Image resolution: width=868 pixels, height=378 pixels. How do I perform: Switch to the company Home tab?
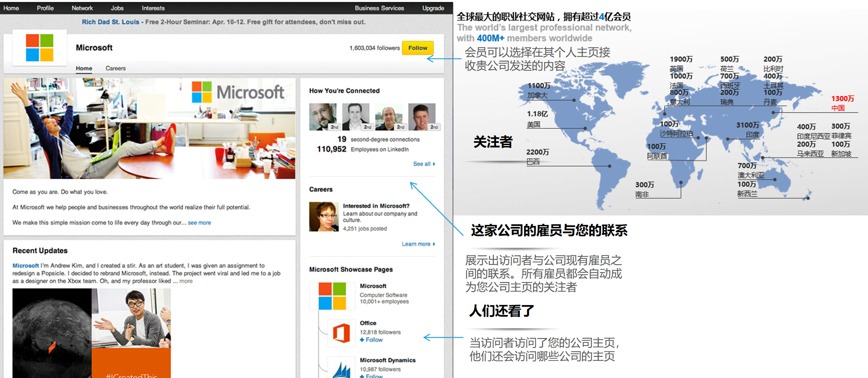click(84, 68)
